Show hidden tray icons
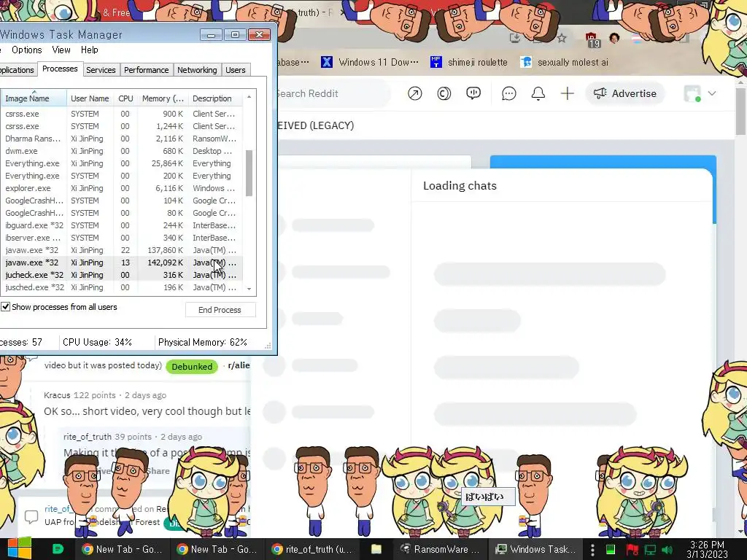Viewport: 747px width, 560px height. [x=592, y=550]
